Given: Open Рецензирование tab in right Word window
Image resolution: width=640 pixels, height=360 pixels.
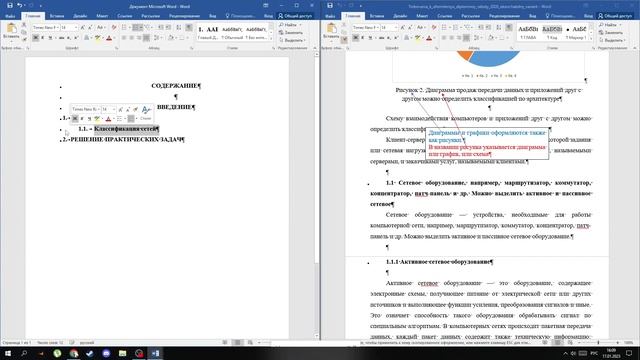Looking at the screenshot, I should pos(504,16).
